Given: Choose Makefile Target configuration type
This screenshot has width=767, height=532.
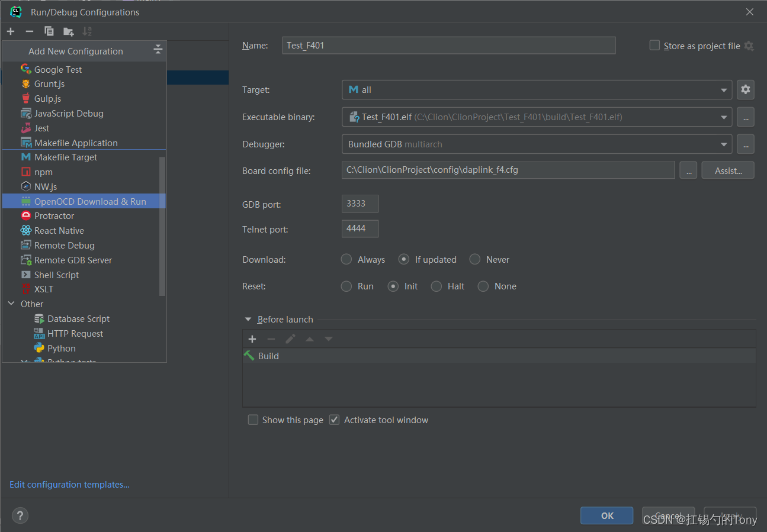Looking at the screenshot, I should [65, 157].
